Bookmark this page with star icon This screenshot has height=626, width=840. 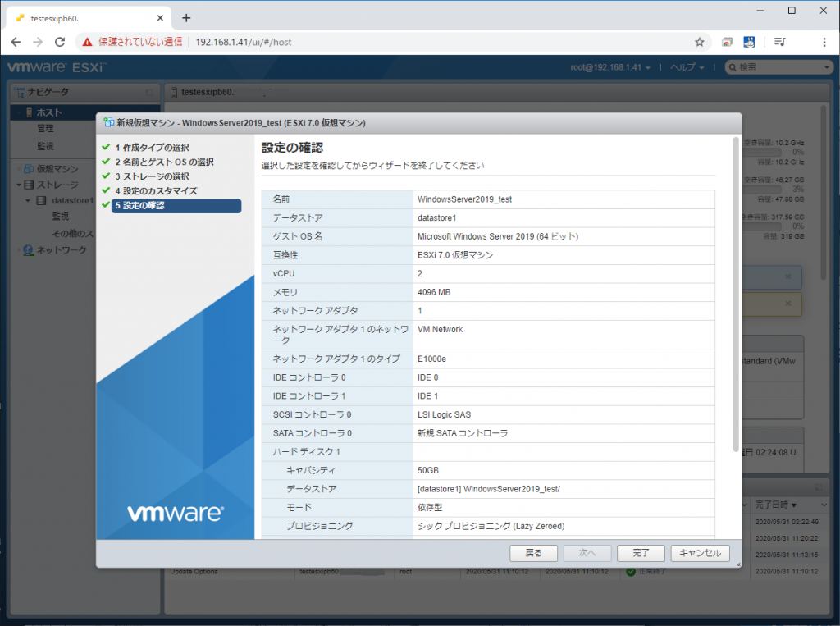(x=699, y=42)
